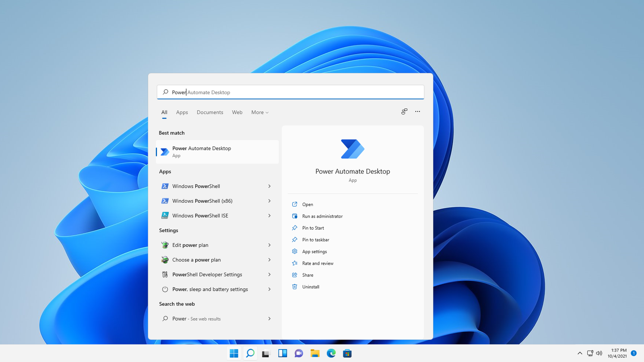Open the Power Automate Desktop best match result

217,152
